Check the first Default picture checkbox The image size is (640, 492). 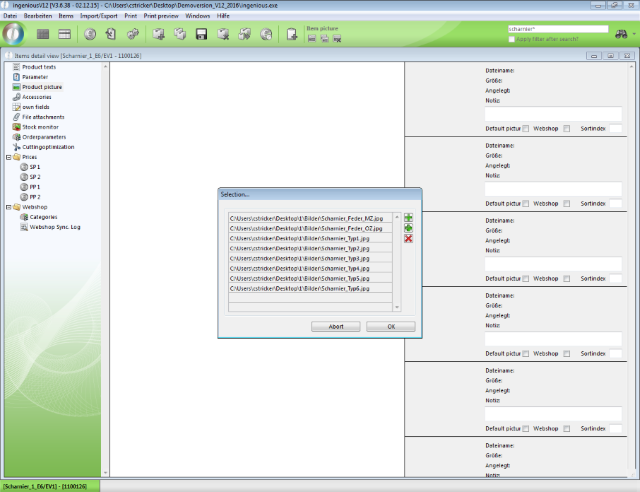pyautogui.click(x=526, y=128)
